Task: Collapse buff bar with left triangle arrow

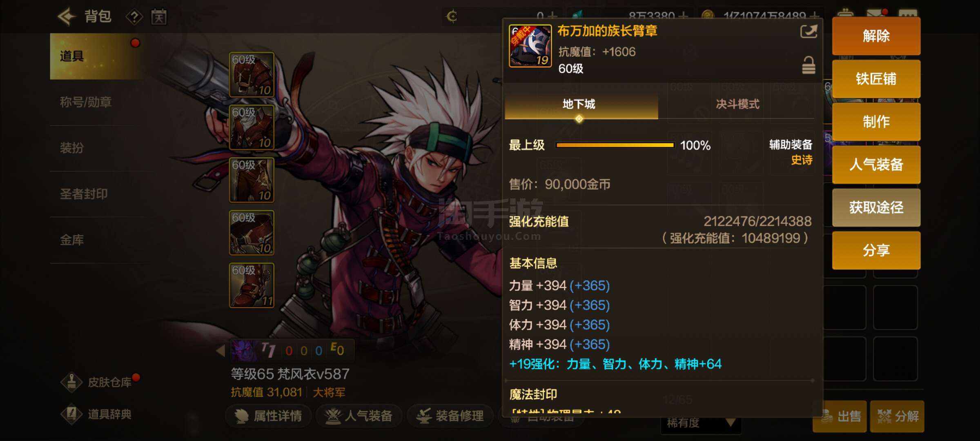Action: point(220,350)
